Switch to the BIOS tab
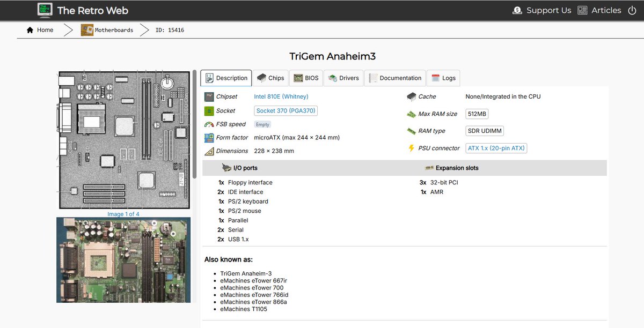Viewport: 644px width, 328px height. click(306, 78)
